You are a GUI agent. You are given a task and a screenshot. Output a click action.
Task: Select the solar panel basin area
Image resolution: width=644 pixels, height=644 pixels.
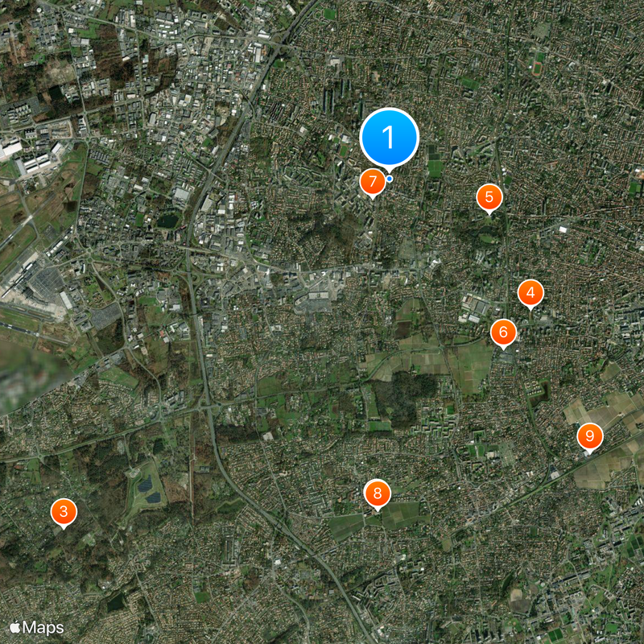(x=147, y=490)
